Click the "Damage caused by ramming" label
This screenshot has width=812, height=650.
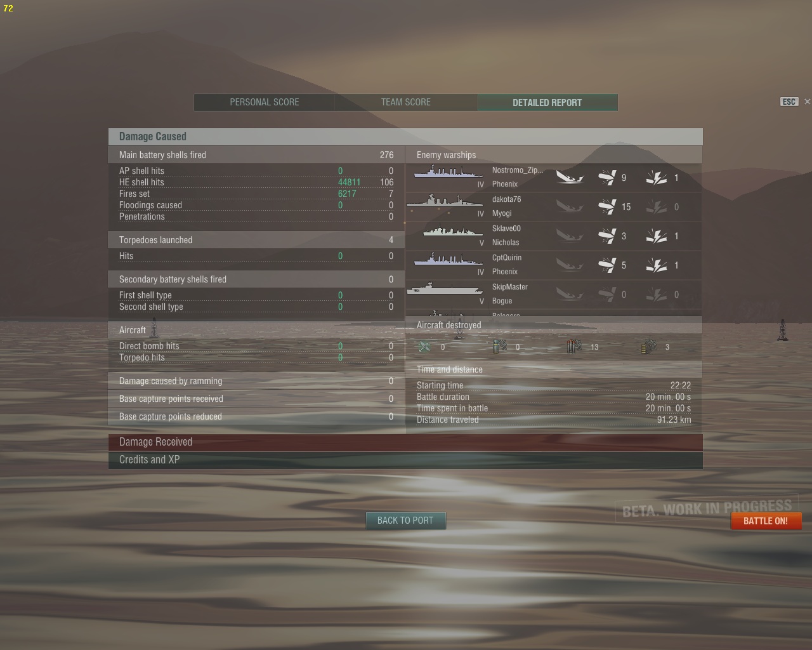pos(171,381)
